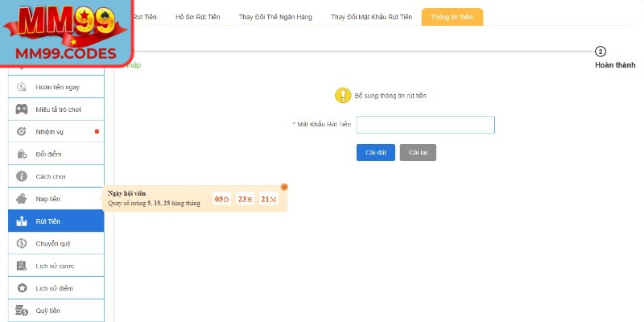
Task: Open the Thay Đổi Thẻ Ngân Hàng tab
Action: (x=275, y=17)
